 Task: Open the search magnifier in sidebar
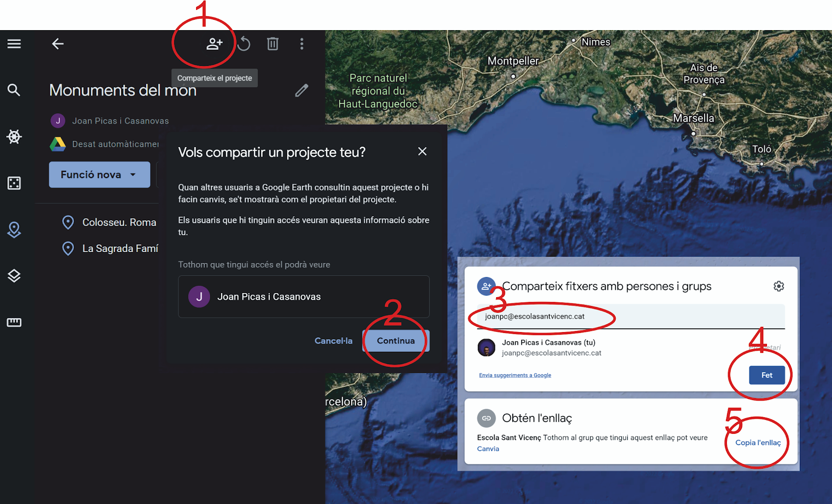click(x=14, y=90)
